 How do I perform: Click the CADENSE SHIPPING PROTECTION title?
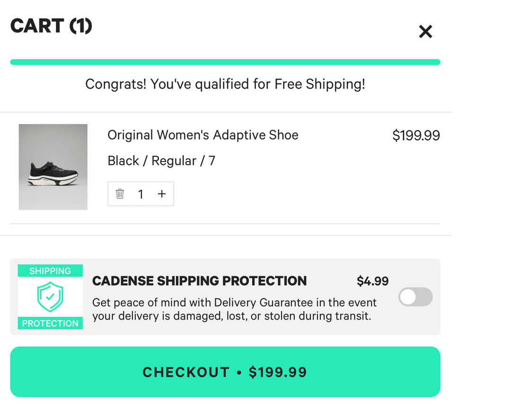199,281
